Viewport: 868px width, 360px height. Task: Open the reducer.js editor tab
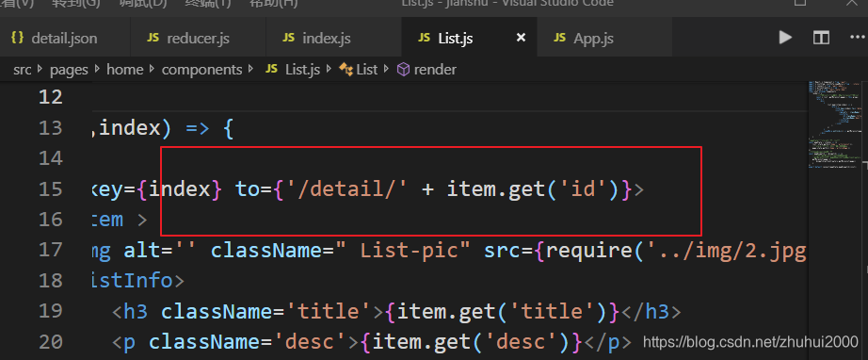[199, 39]
